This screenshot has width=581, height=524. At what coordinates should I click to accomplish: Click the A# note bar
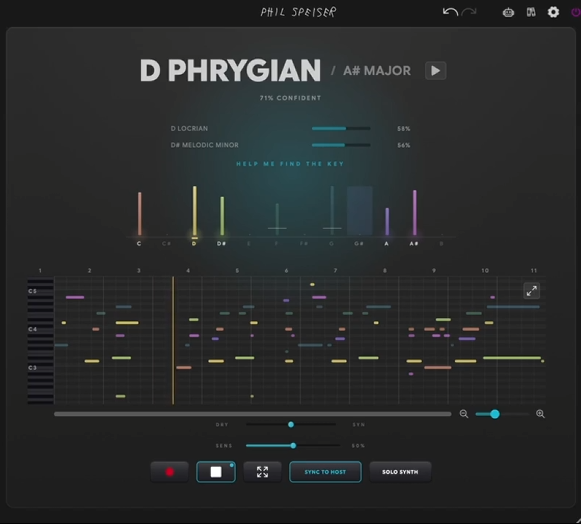point(415,212)
